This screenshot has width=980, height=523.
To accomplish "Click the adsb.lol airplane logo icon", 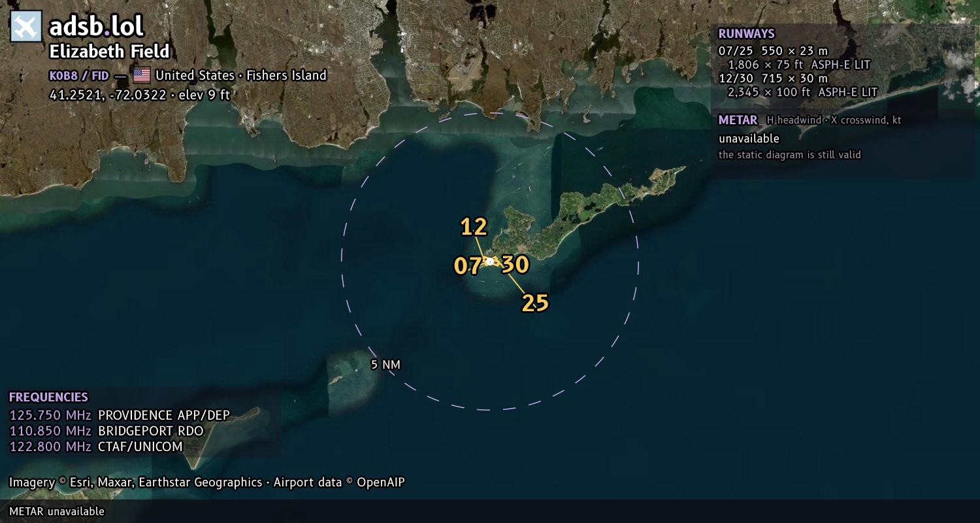I will click(26, 27).
